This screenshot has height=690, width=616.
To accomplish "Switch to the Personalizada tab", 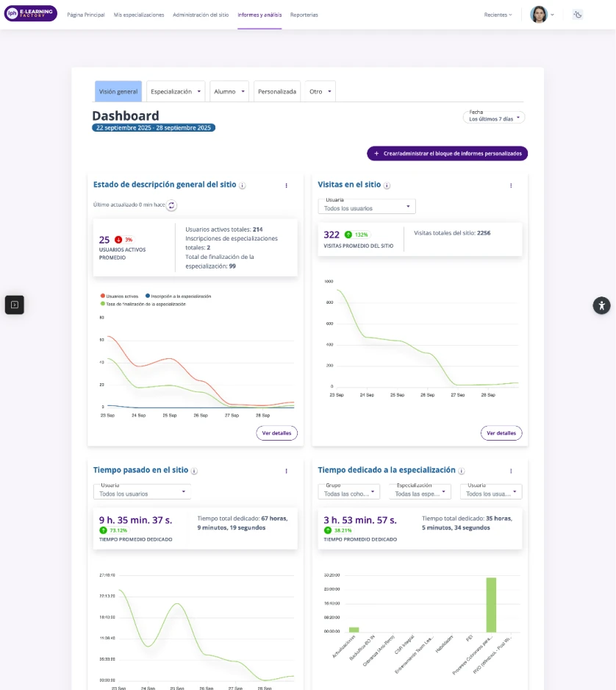I will coord(277,91).
